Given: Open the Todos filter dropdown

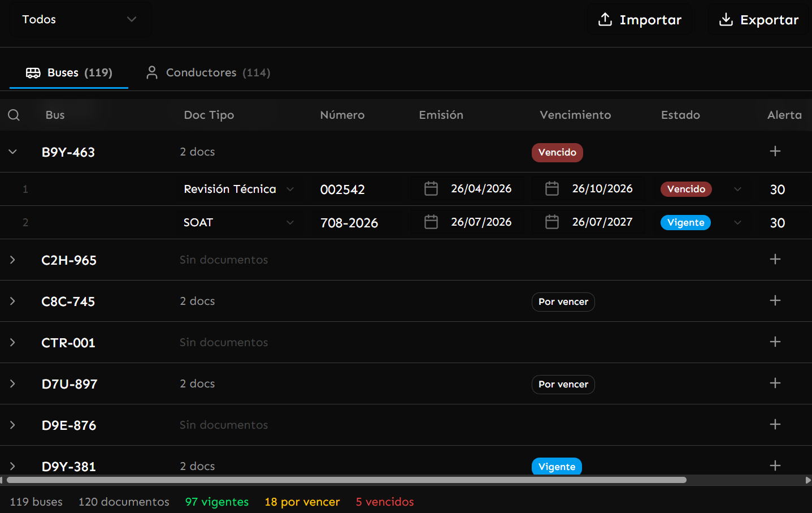Looking at the screenshot, I should pos(80,19).
